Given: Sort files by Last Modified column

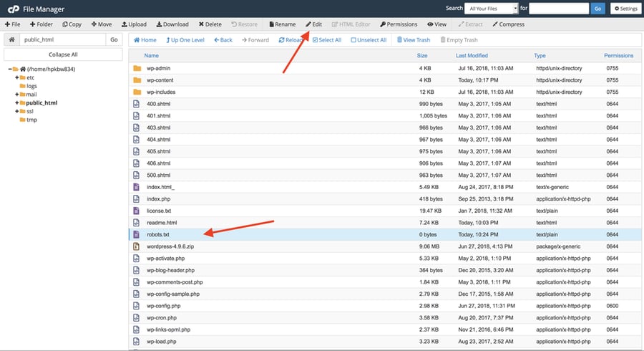Looking at the screenshot, I should pos(472,55).
